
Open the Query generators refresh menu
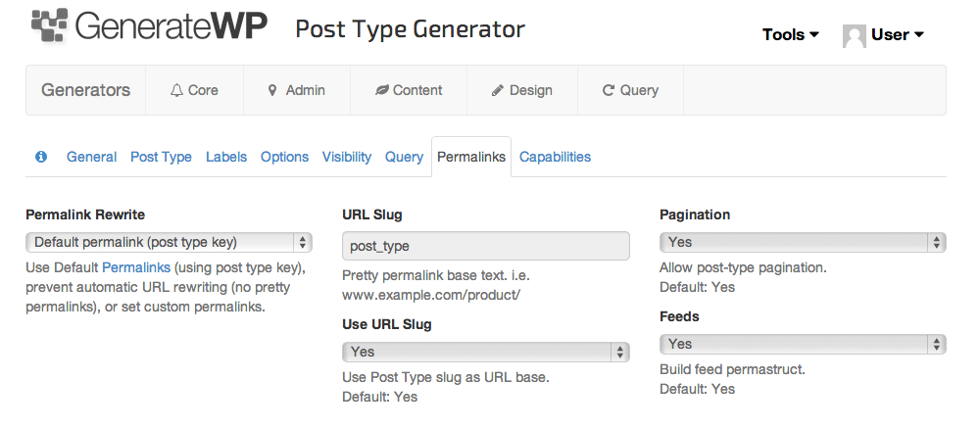tap(630, 90)
